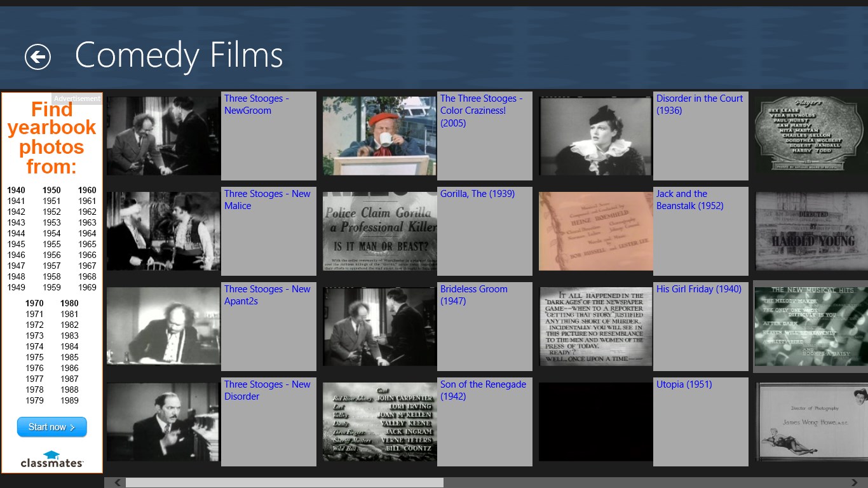Select the Son of the Renegade cast thumbnail
Screen dimensions: 868x488
click(379, 422)
